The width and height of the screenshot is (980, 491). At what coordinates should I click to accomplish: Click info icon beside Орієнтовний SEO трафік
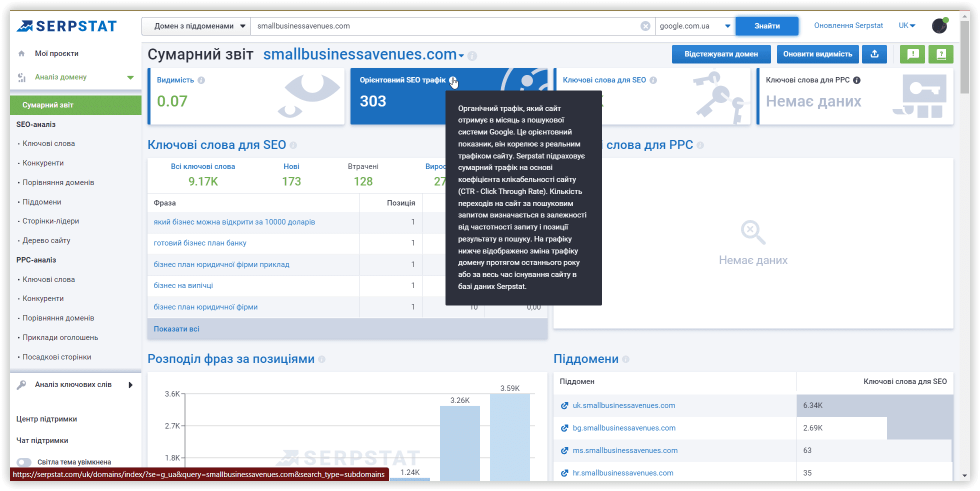pyautogui.click(x=452, y=80)
